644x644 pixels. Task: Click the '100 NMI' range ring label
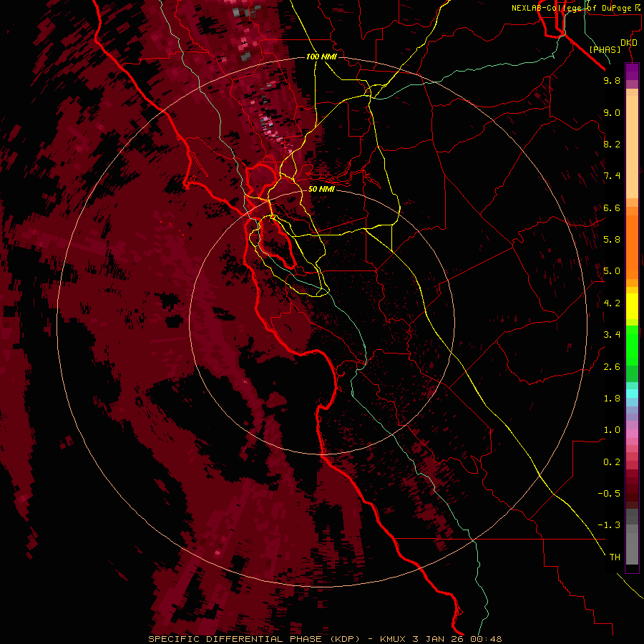click(x=321, y=57)
